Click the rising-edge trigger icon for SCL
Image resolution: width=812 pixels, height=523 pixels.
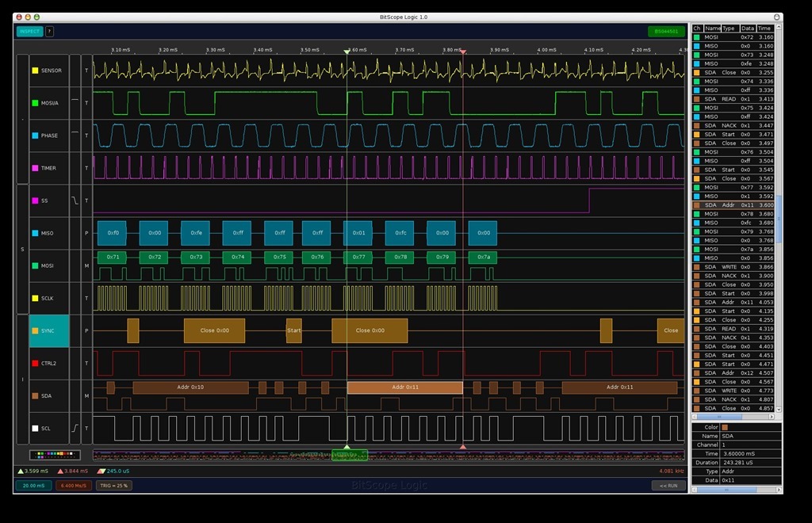click(75, 428)
